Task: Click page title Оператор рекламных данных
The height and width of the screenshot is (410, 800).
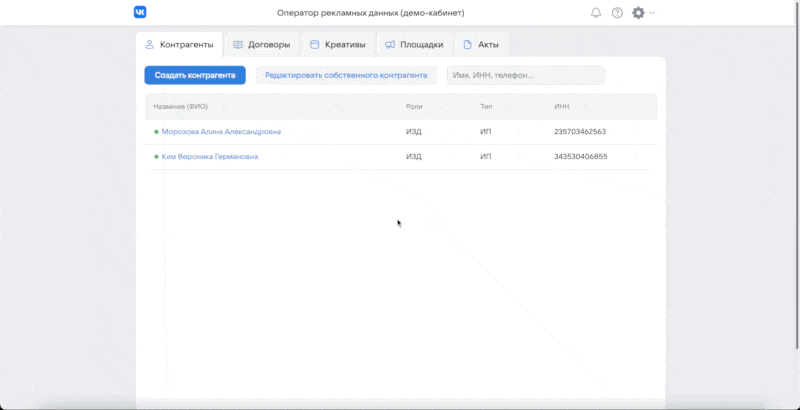Action: [x=370, y=13]
